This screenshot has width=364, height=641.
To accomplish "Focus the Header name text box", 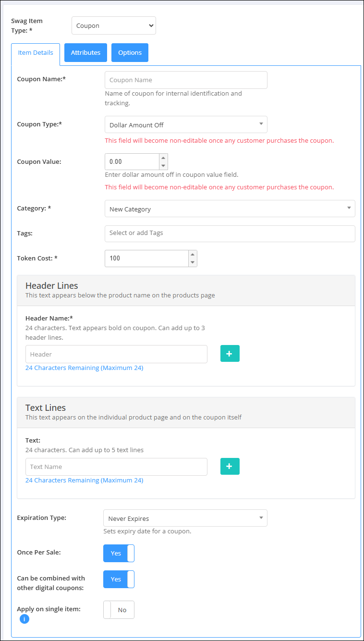I will tap(116, 354).
